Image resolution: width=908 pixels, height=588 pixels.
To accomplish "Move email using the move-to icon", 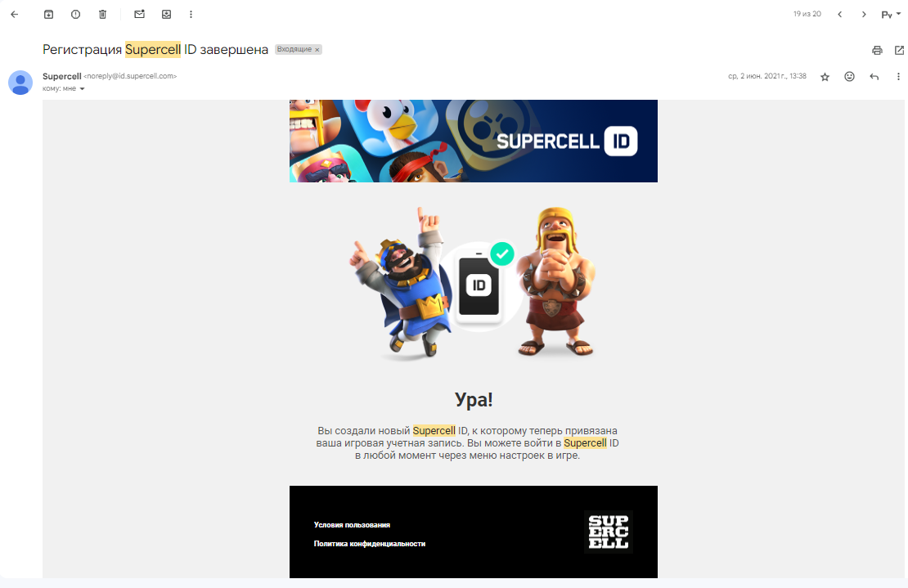I will pos(166,15).
